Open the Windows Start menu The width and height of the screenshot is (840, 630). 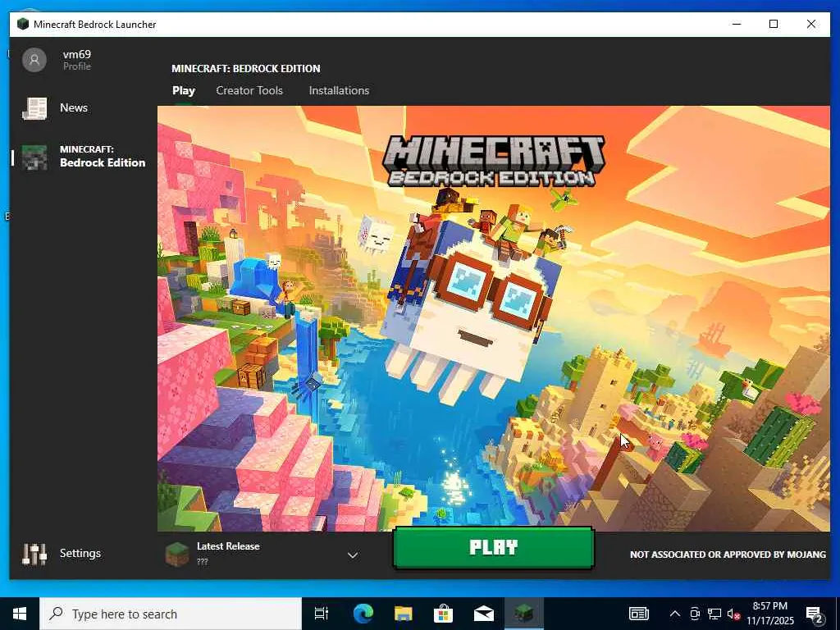pos(20,614)
